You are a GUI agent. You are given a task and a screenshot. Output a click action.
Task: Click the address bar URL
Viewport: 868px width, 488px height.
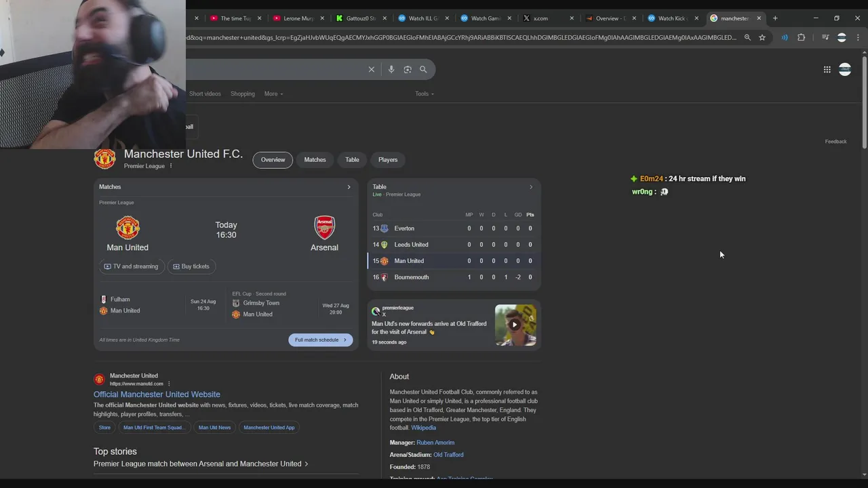click(461, 37)
